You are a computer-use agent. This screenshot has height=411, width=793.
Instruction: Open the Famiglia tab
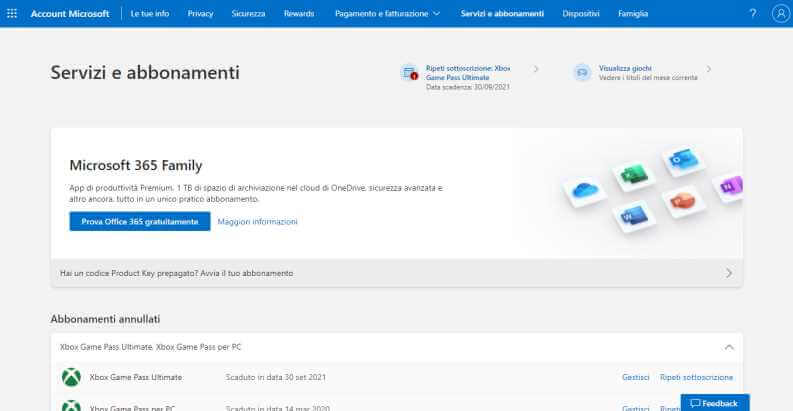(x=633, y=14)
